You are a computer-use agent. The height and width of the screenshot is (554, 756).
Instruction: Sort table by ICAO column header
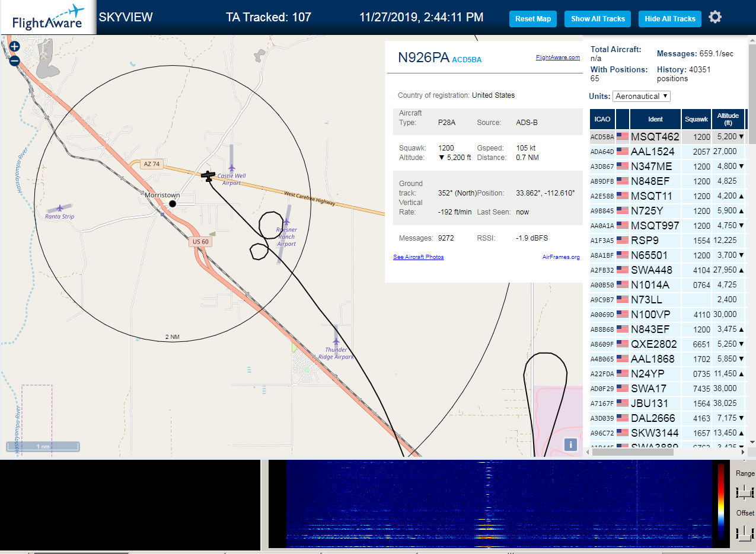pos(602,119)
